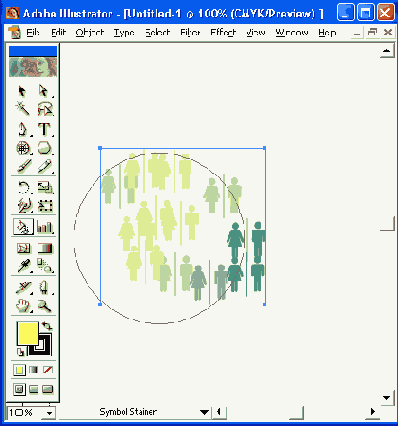The image size is (398, 426).
Task: Switch to Standard screen mode
Action: coord(19,389)
